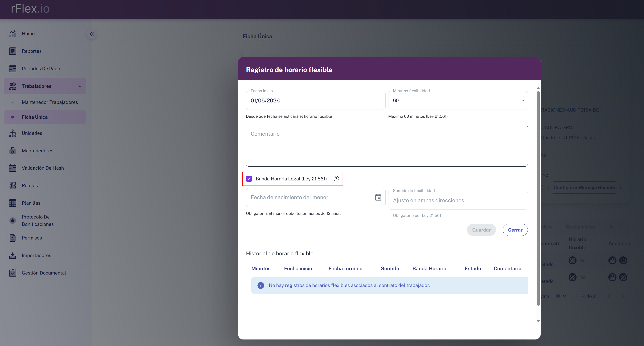Viewport: 644px width, 346px height.
Task: Click the Planillas grid icon
Action: click(x=12, y=203)
